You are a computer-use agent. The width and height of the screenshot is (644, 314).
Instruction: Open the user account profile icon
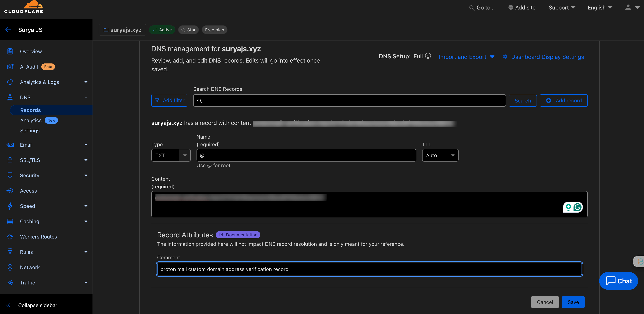point(628,7)
